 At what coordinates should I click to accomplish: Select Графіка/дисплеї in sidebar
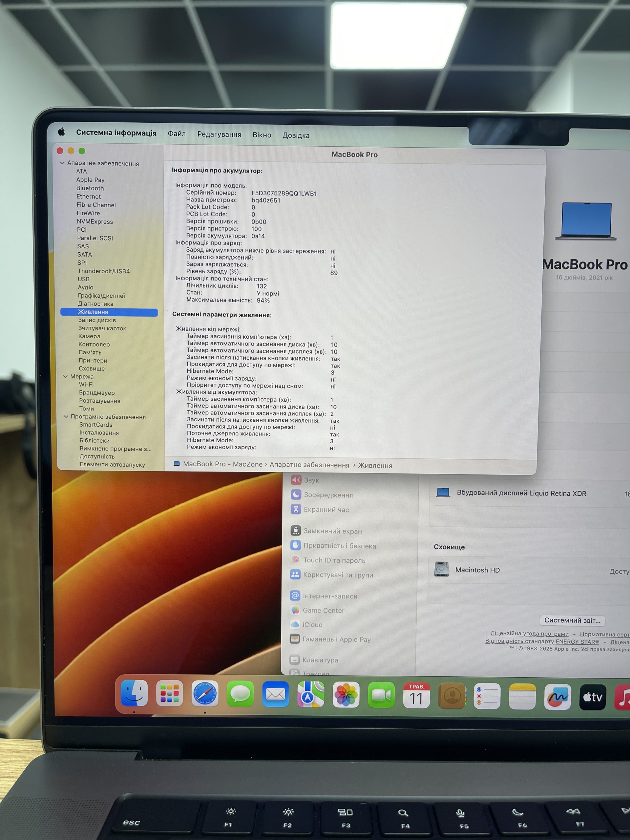101,295
